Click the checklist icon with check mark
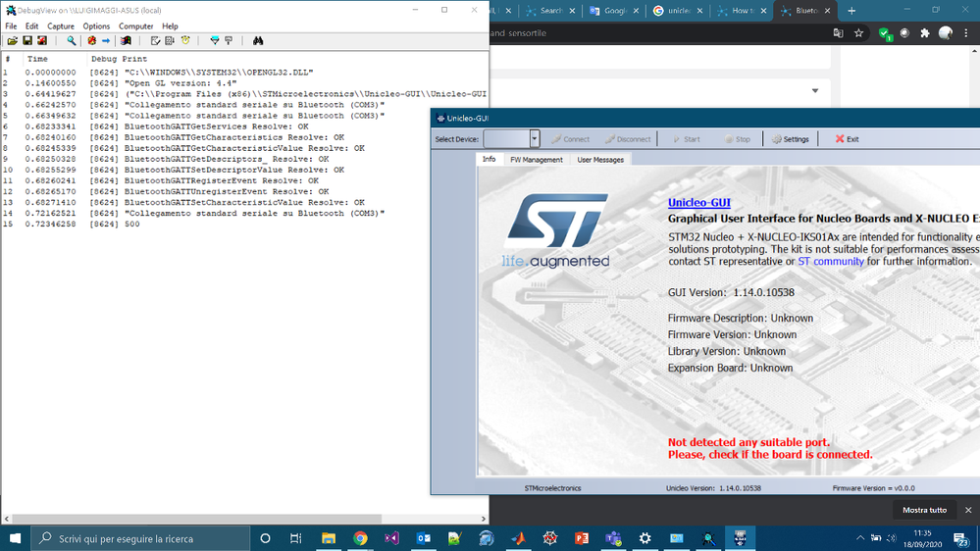The height and width of the screenshot is (551, 980). coord(155,40)
